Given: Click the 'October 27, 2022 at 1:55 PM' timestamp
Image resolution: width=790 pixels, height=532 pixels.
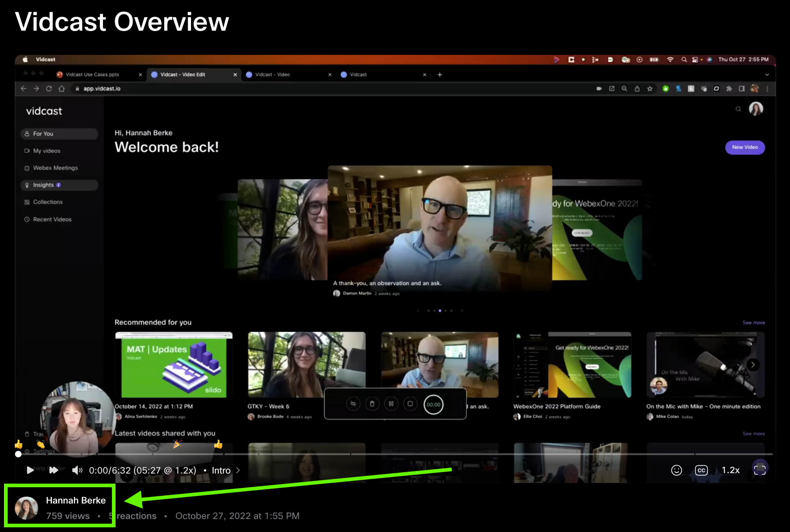Looking at the screenshot, I should tap(237, 516).
